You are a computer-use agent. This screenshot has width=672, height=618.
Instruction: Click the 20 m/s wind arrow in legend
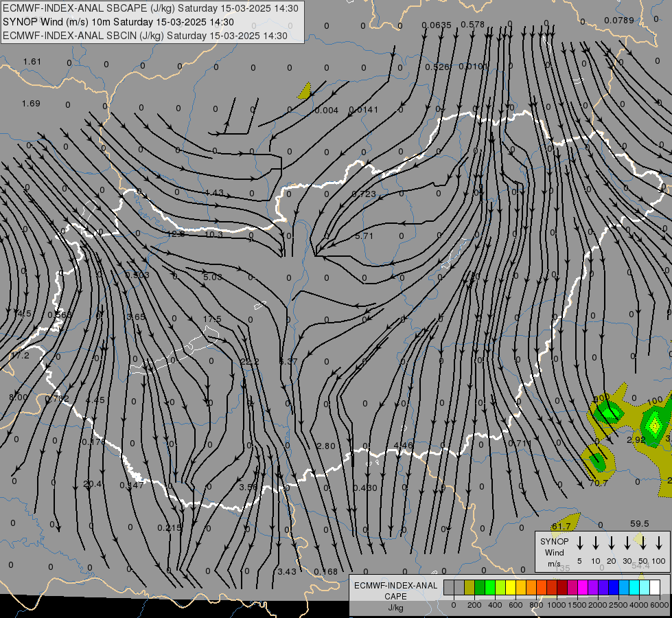click(611, 543)
